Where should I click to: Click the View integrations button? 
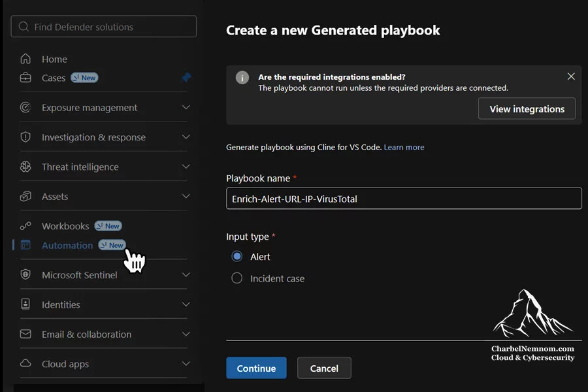527,109
